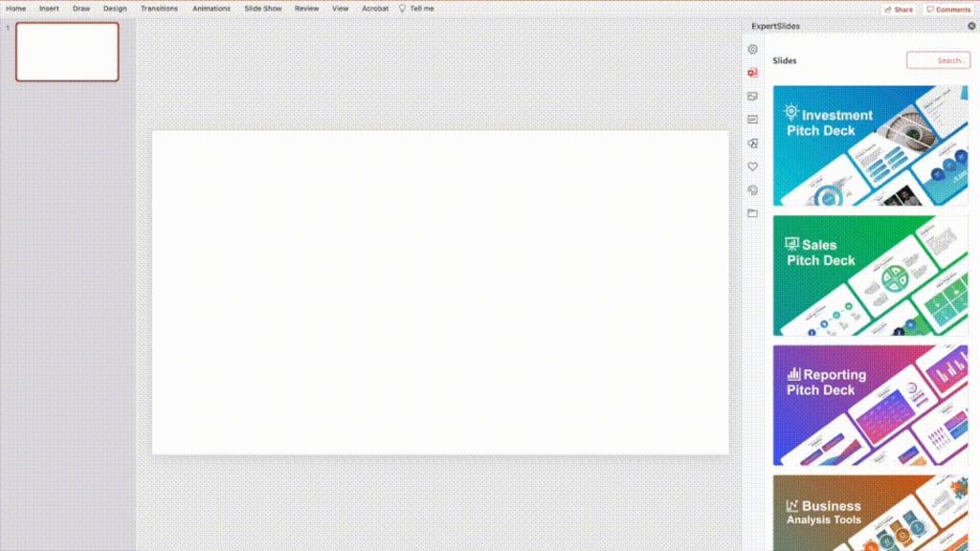Open the text placeholder icon in ExpertSlides sidebar
The image size is (980, 551).
[752, 120]
